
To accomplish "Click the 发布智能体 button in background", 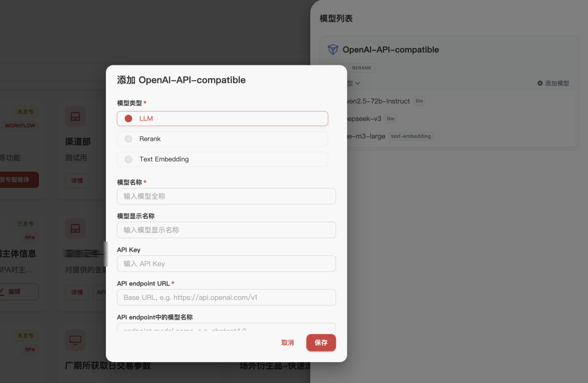I will (18, 180).
